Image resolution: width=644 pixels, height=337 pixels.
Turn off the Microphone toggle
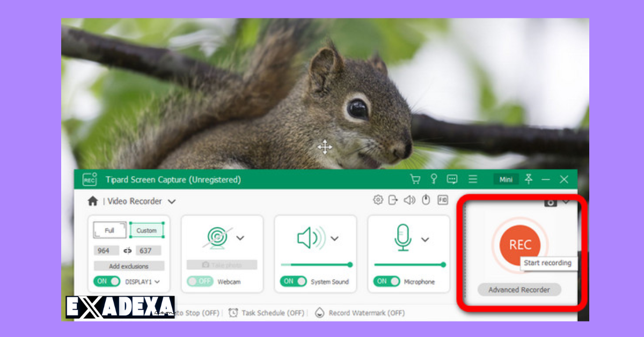tap(386, 281)
